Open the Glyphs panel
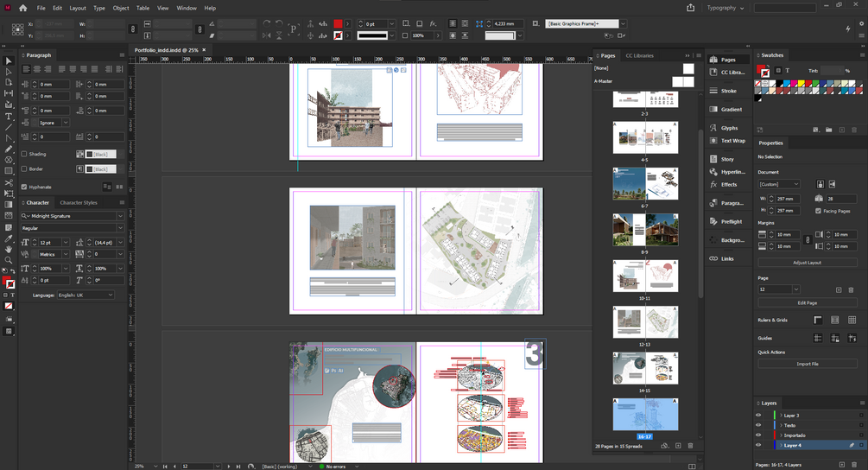Image resolution: width=868 pixels, height=470 pixels. 729,128
